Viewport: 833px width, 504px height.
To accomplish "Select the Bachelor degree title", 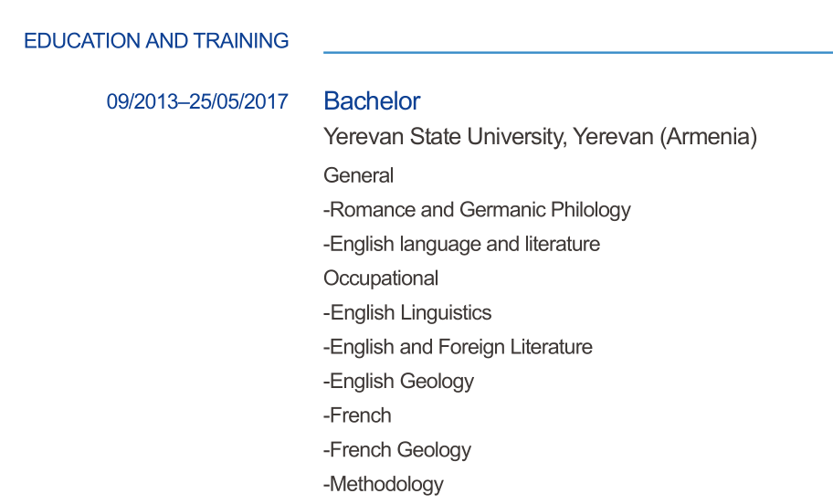I will pyautogui.click(x=372, y=100).
